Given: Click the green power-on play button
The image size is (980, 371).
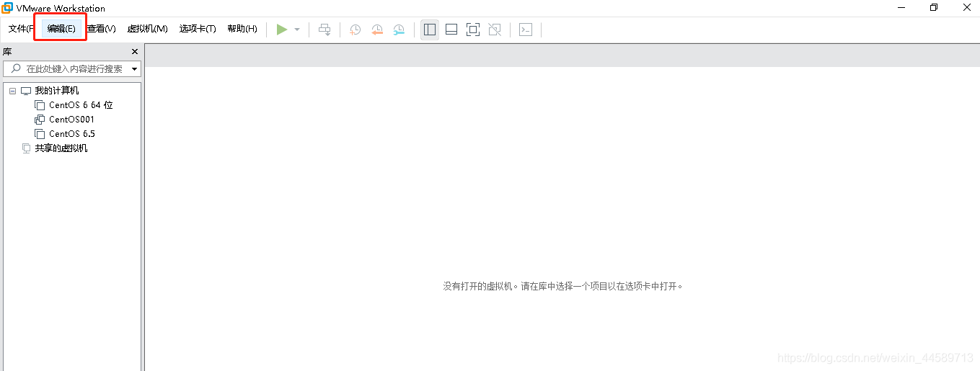Looking at the screenshot, I should click(x=282, y=30).
